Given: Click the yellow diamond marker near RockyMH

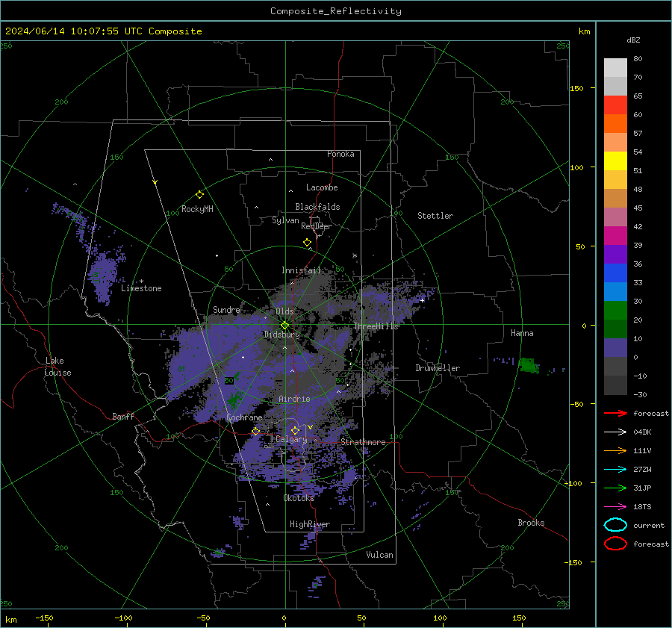Looking at the screenshot, I should 199,195.
